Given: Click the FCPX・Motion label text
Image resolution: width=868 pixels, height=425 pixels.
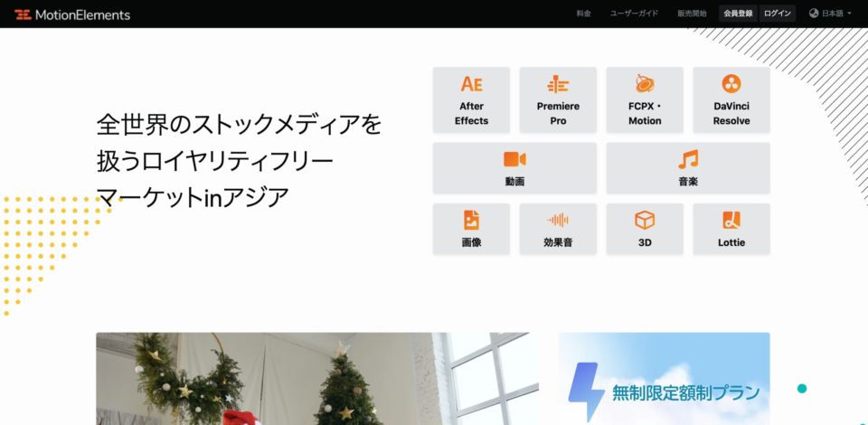Looking at the screenshot, I should (x=645, y=113).
